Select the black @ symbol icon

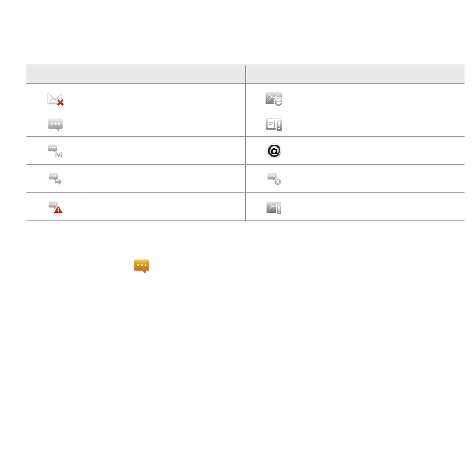point(274,151)
